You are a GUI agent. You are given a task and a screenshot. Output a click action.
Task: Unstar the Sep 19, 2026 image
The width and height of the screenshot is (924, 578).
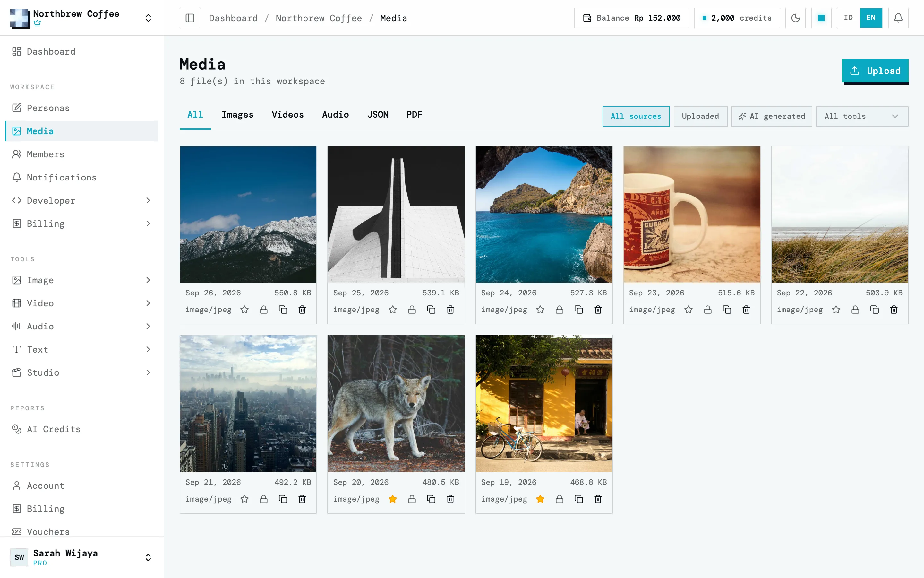tap(540, 499)
